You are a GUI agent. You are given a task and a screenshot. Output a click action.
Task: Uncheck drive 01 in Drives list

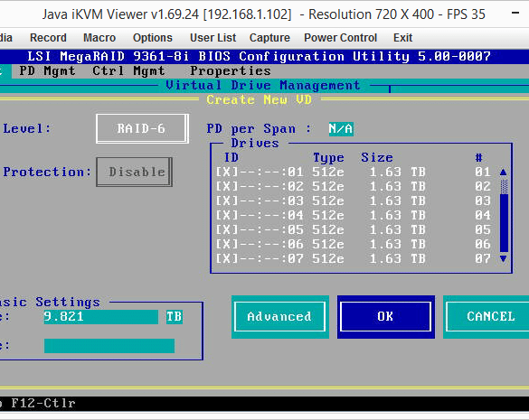(x=227, y=173)
